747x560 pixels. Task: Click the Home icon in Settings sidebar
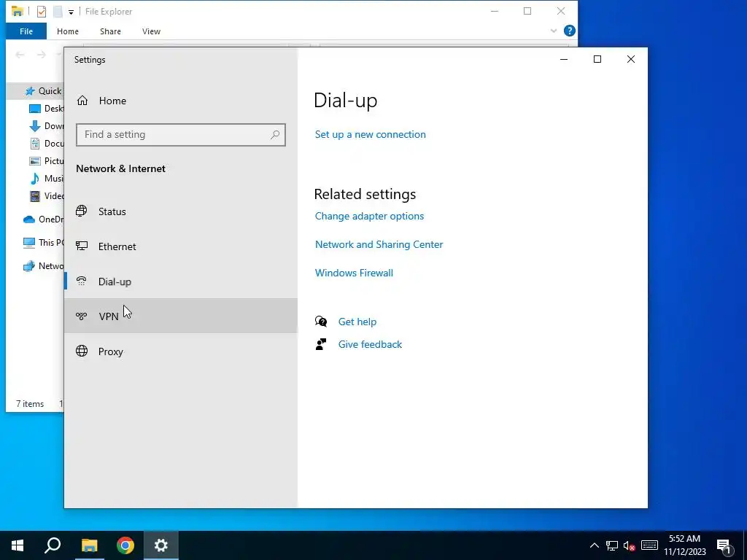pyautogui.click(x=82, y=101)
